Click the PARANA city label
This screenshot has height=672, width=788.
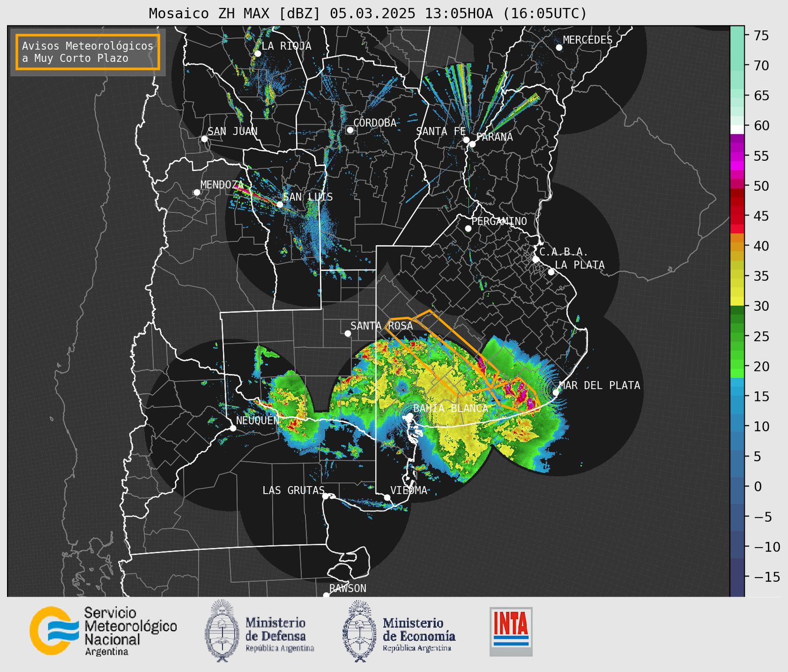[x=494, y=137]
